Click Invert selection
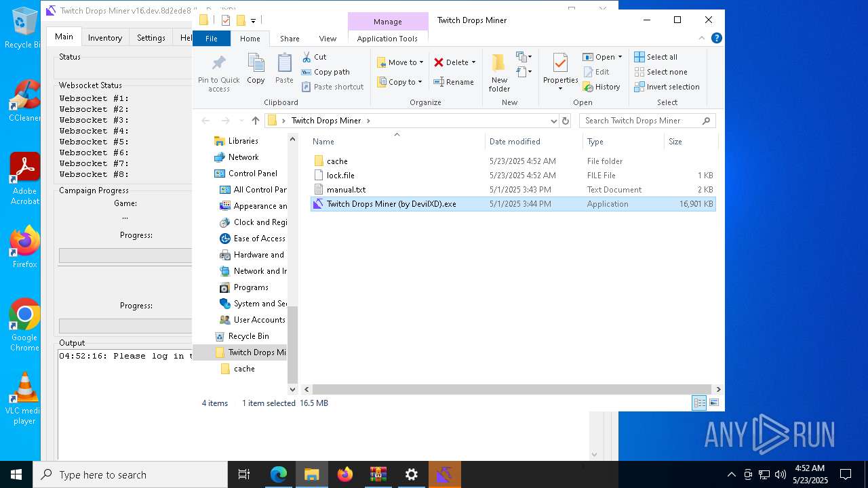This screenshot has width=868, height=488. coord(667,87)
